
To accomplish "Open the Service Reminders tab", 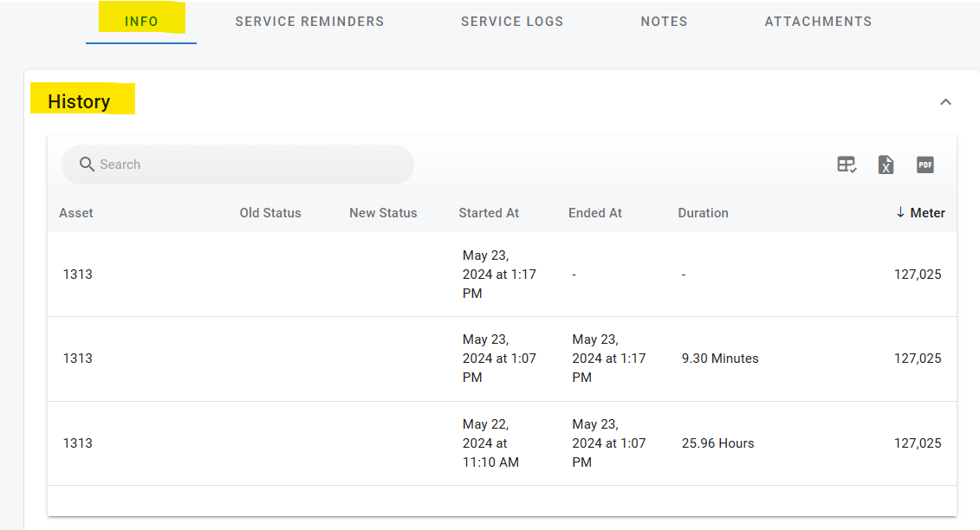I will (x=309, y=22).
